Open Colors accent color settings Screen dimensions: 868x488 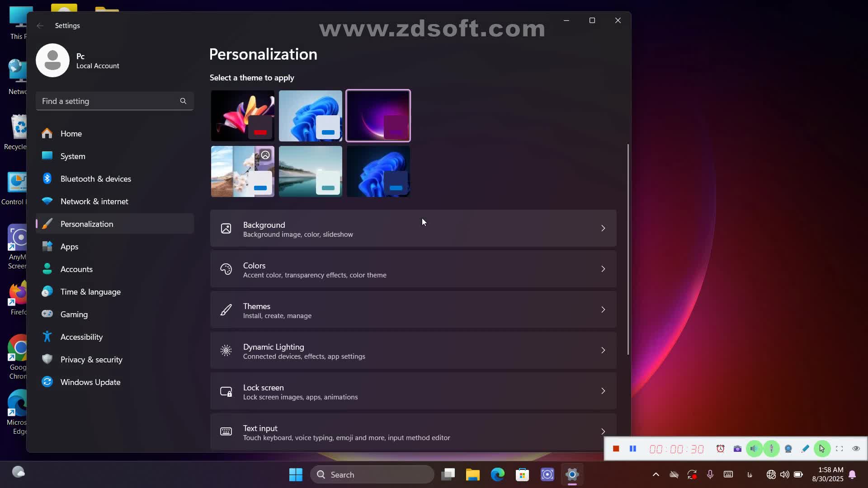[413, 269]
